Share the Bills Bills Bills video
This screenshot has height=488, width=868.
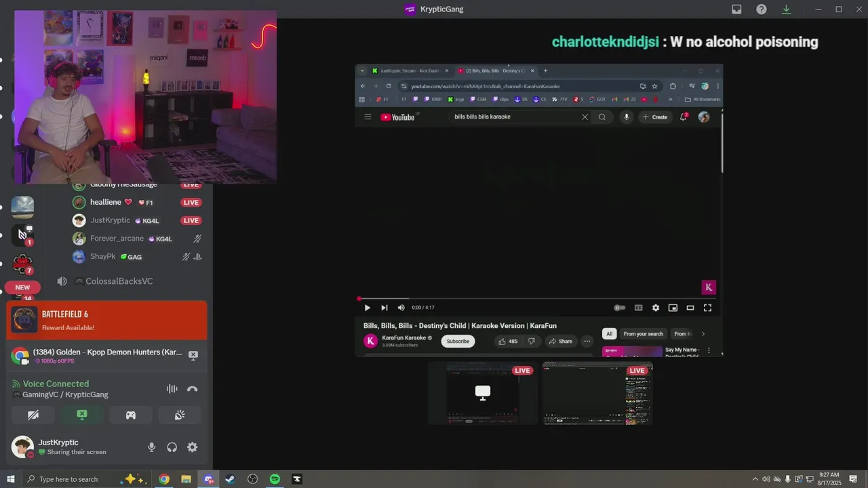[561, 341]
